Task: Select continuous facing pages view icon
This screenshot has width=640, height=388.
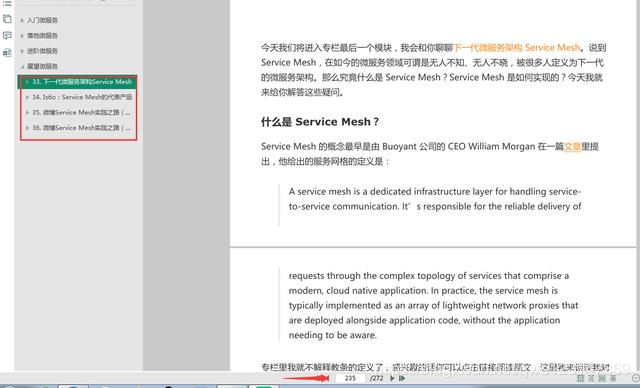Action: (613, 379)
